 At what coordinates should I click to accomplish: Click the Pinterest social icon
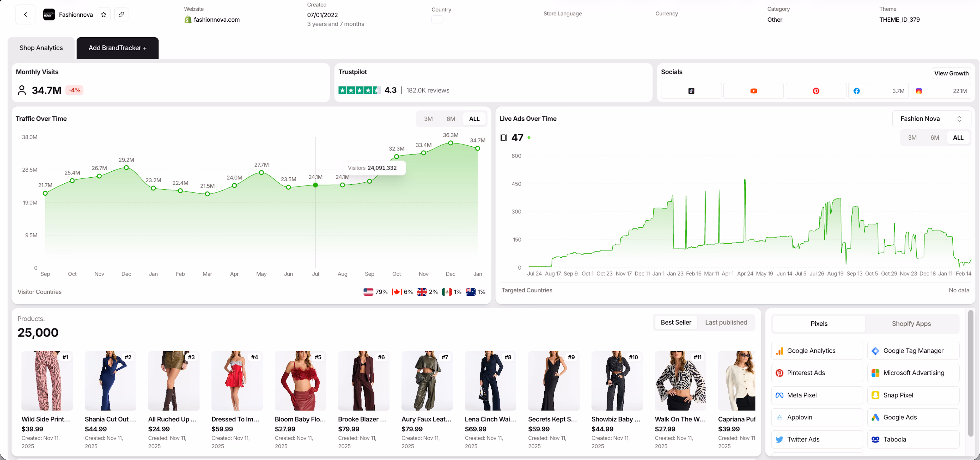pyautogui.click(x=816, y=91)
